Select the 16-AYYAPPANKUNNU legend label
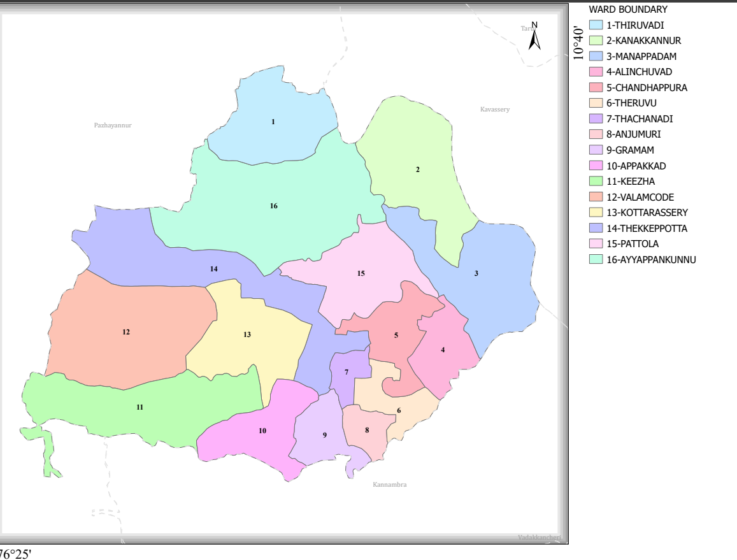 click(651, 259)
